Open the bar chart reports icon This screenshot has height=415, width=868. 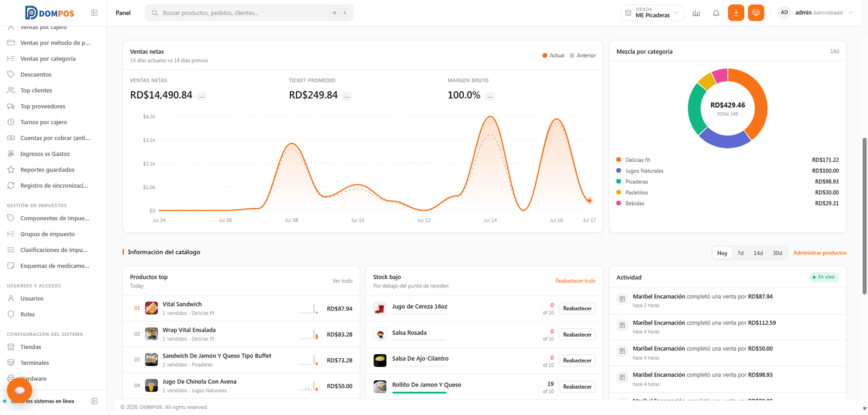coord(696,13)
